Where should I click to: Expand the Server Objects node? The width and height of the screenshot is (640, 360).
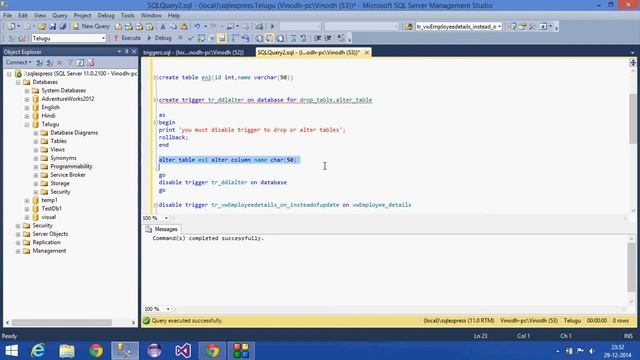click(x=18, y=234)
